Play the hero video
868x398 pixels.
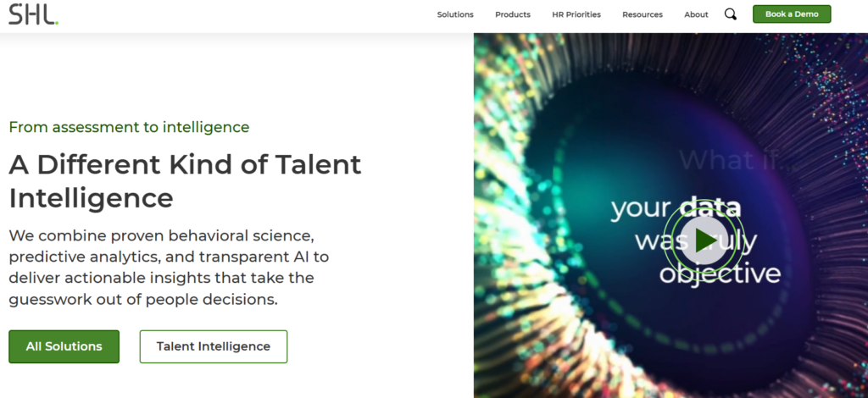point(704,240)
